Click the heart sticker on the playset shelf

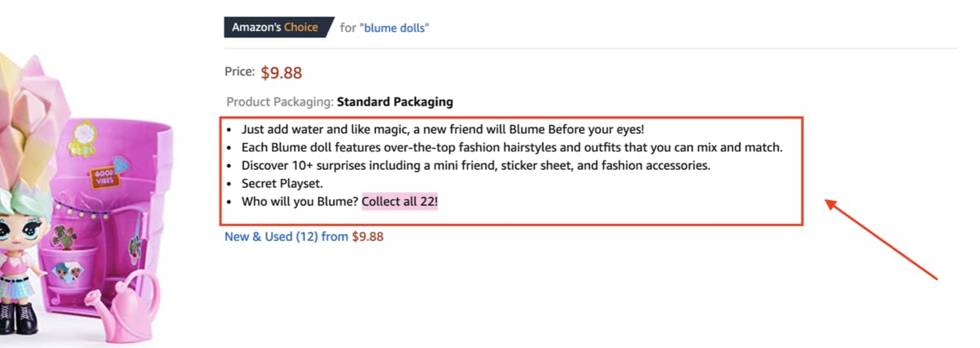(69, 268)
